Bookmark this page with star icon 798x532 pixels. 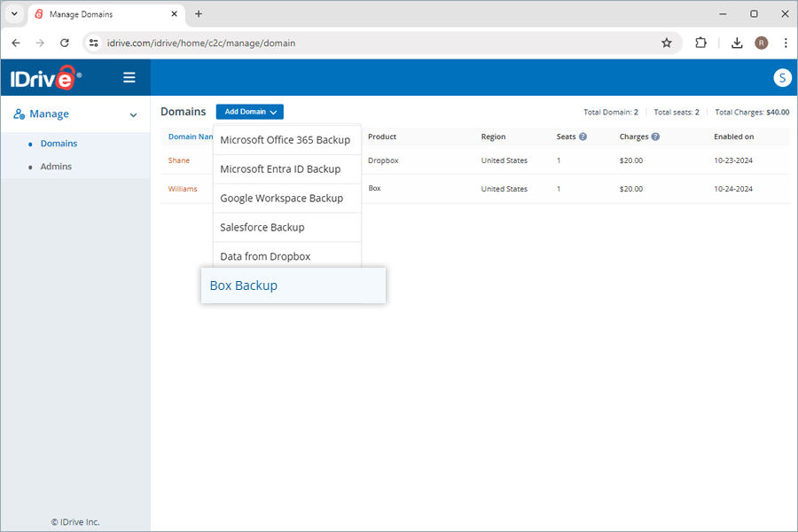coord(666,43)
